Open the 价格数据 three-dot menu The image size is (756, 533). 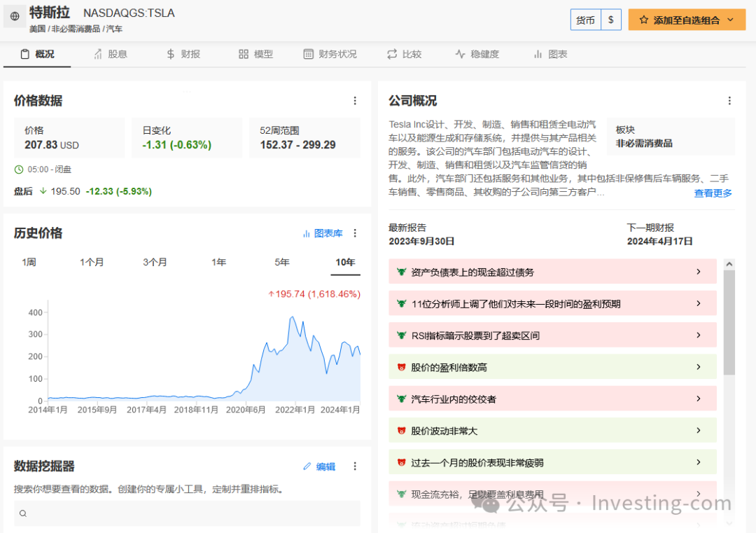(355, 101)
